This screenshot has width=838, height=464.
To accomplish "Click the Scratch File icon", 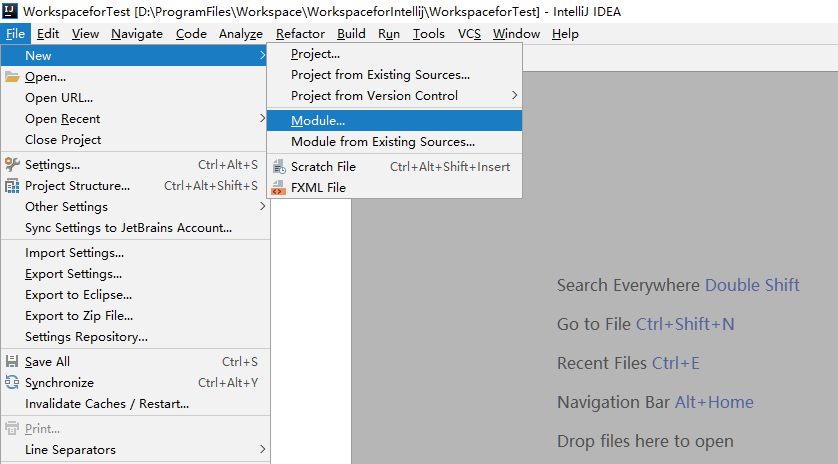I will tap(278, 167).
